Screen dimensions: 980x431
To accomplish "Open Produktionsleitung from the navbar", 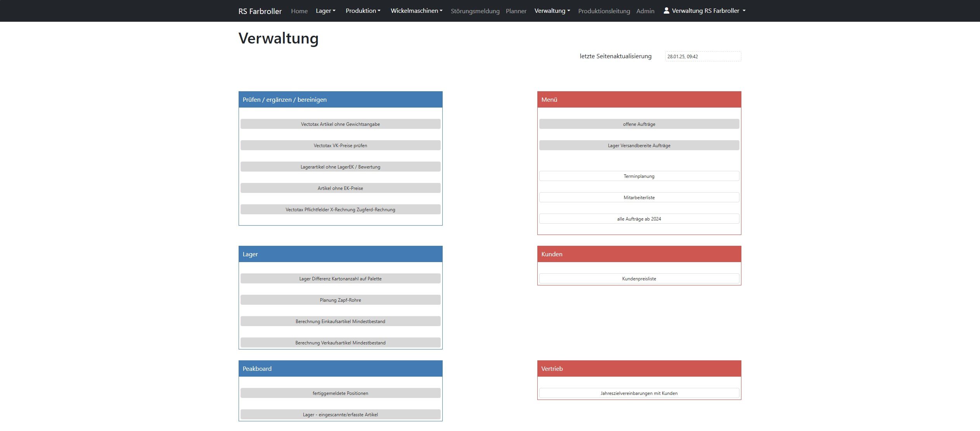I will 604,11.
